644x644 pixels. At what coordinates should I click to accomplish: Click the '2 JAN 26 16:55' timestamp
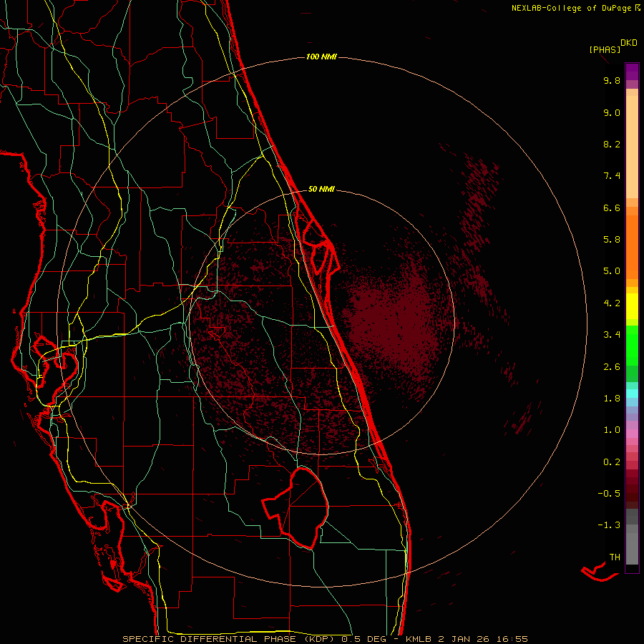pos(483,639)
